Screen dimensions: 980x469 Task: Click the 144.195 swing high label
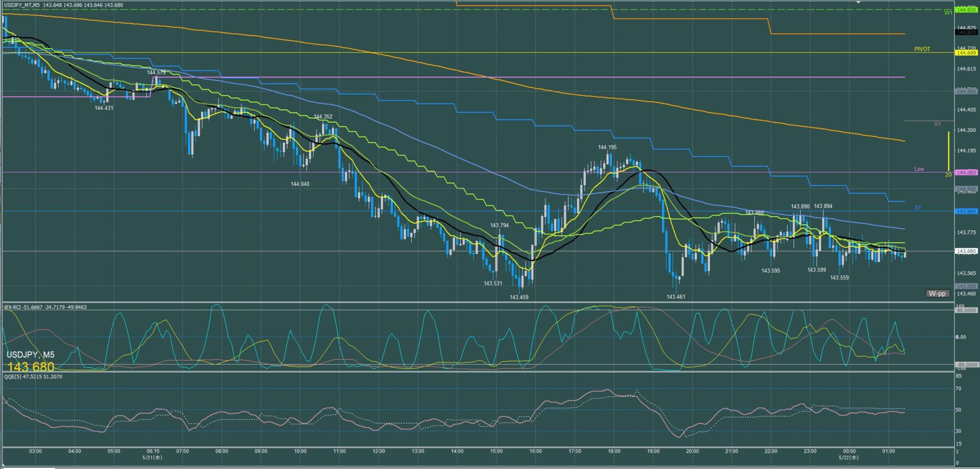607,147
